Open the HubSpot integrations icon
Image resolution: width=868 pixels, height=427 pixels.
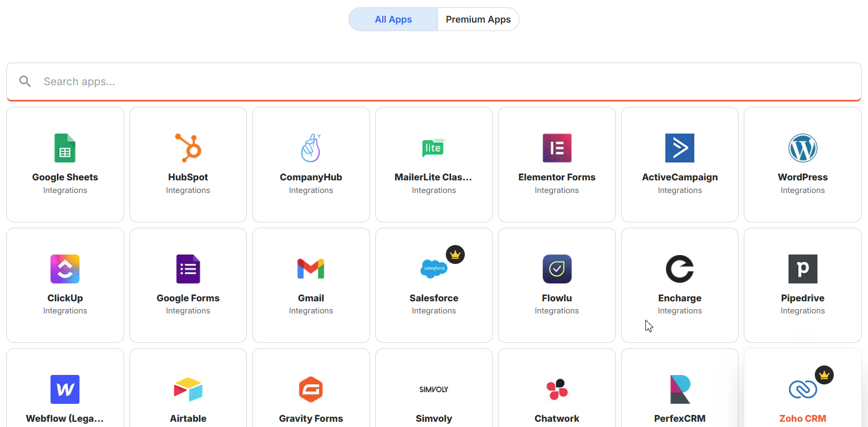(188, 148)
